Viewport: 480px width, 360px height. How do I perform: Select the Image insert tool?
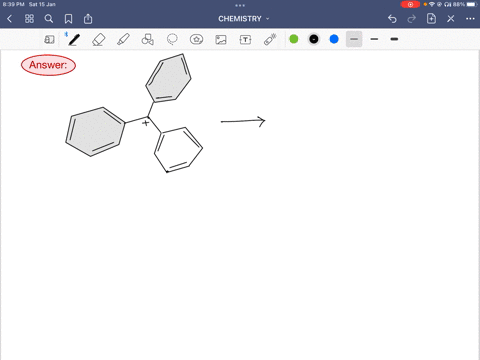pyautogui.click(x=221, y=40)
